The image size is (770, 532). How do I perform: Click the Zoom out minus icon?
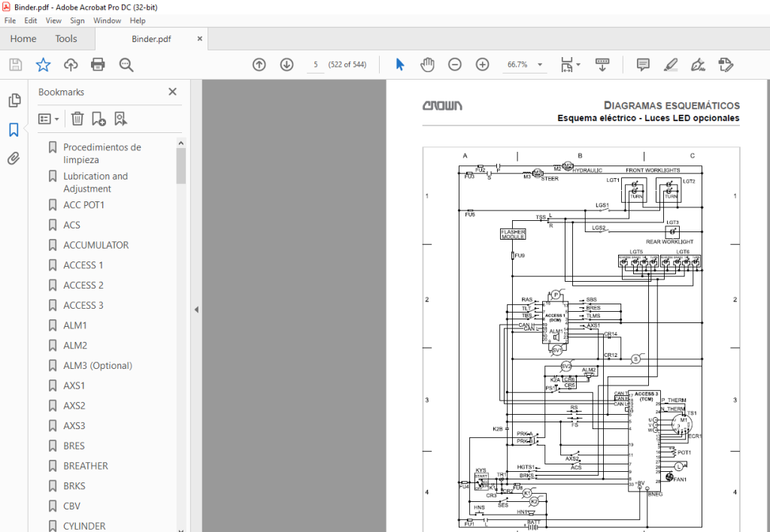tap(455, 65)
